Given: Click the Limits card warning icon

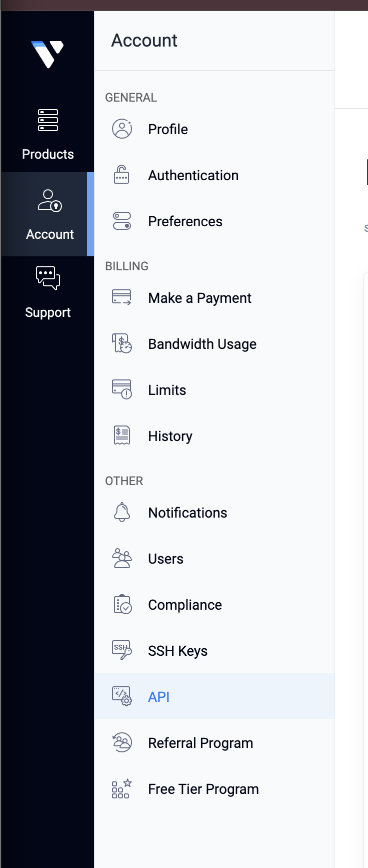Looking at the screenshot, I should pyautogui.click(x=122, y=389).
